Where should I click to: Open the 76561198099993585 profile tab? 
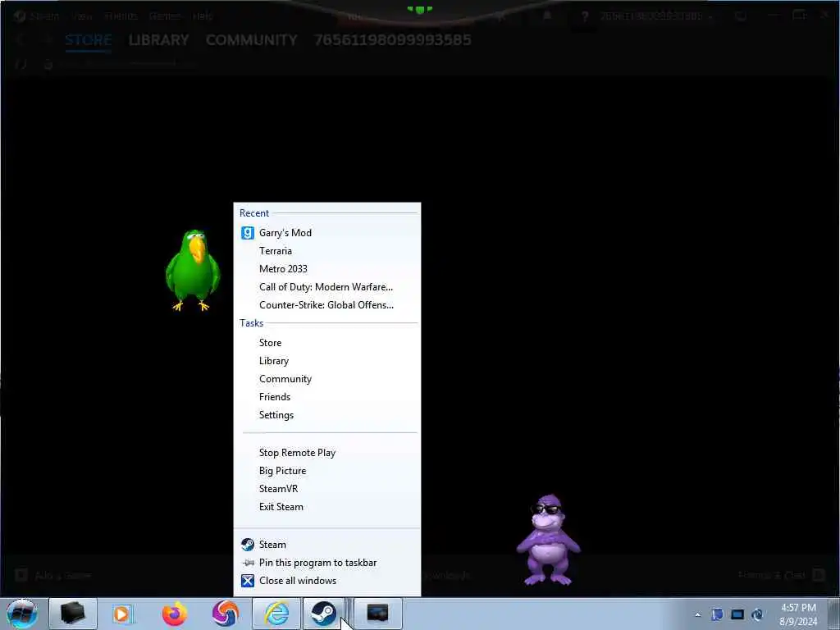coord(393,39)
